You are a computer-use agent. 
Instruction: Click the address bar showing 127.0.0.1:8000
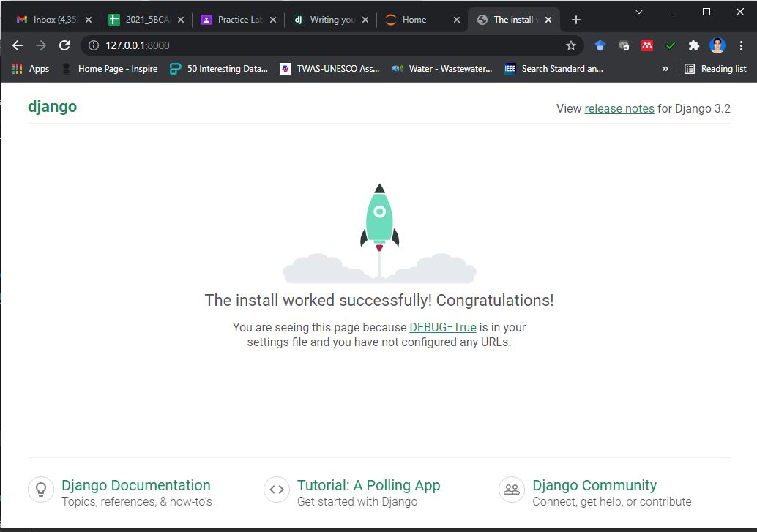(x=333, y=45)
